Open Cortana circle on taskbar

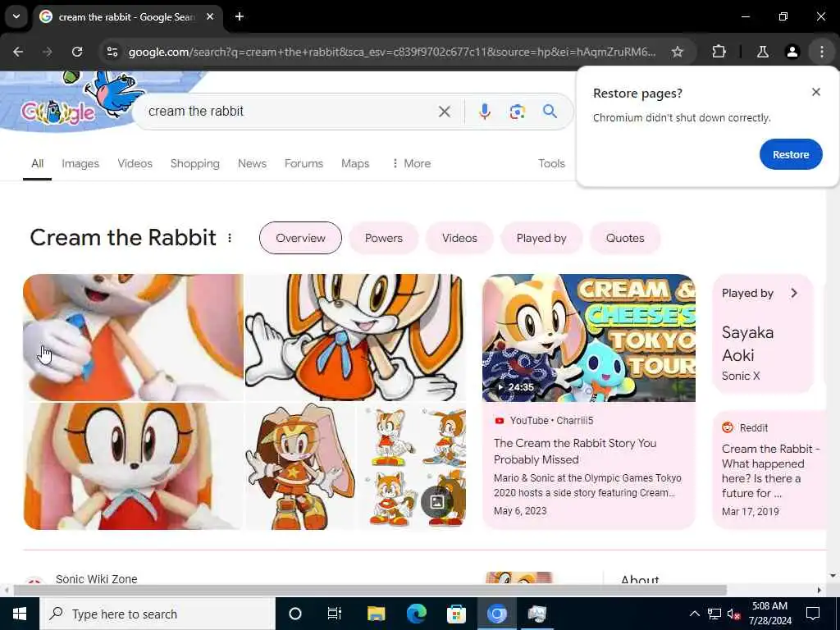click(x=295, y=614)
